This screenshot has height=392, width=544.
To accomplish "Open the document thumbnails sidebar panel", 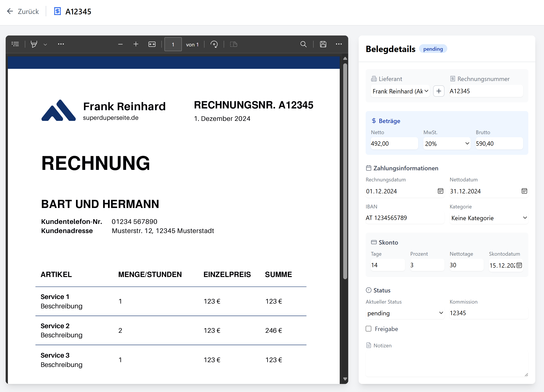I will pyautogui.click(x=15, y=44).
